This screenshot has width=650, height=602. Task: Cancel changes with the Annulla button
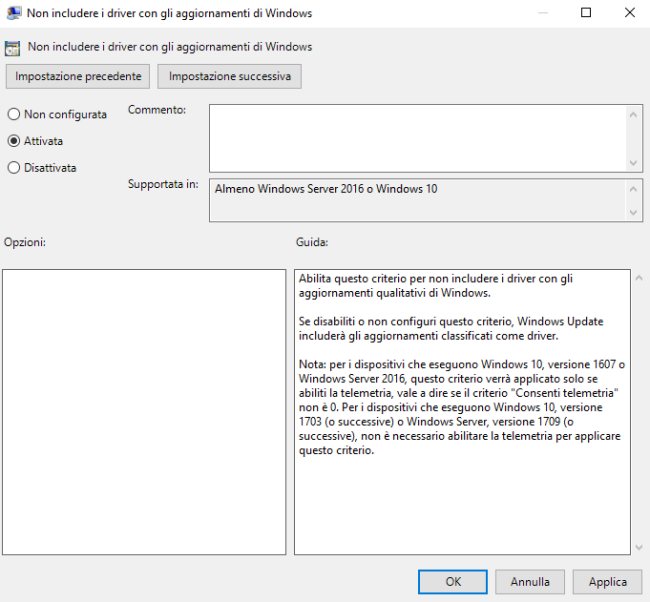coord(530,582)
